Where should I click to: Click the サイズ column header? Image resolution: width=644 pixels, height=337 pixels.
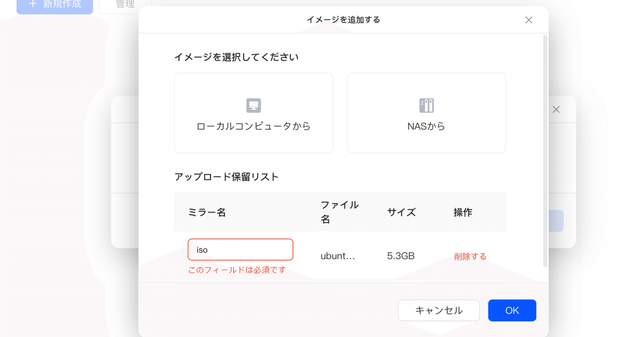tap(401, 212)
